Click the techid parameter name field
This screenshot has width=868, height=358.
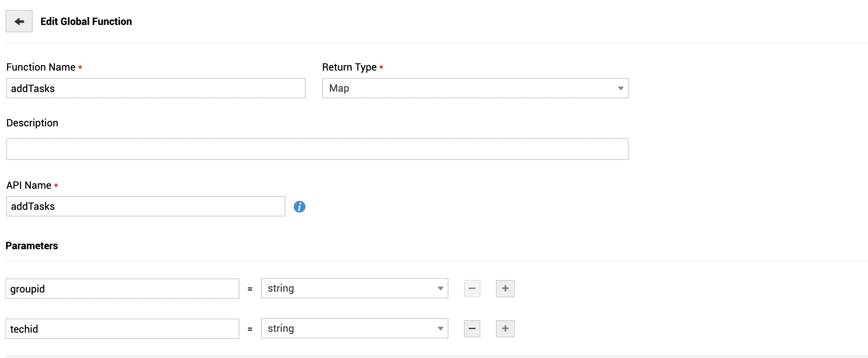(122, 329)
